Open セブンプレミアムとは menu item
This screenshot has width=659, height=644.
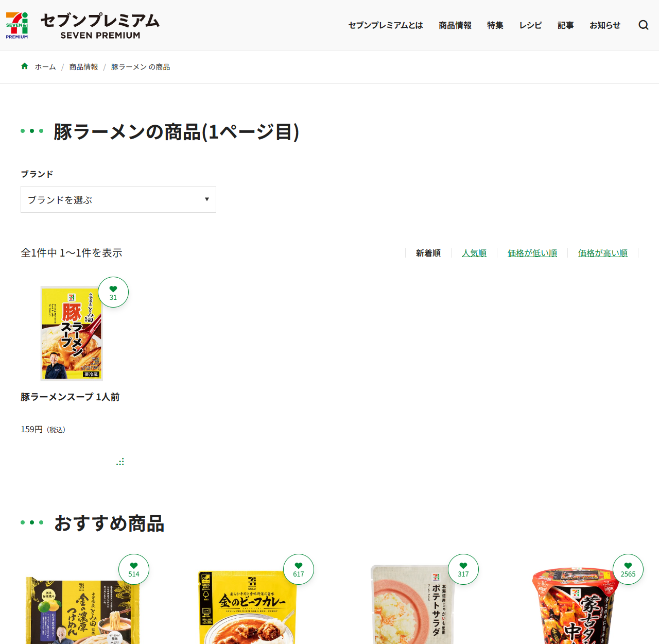[x=386, y=25]
